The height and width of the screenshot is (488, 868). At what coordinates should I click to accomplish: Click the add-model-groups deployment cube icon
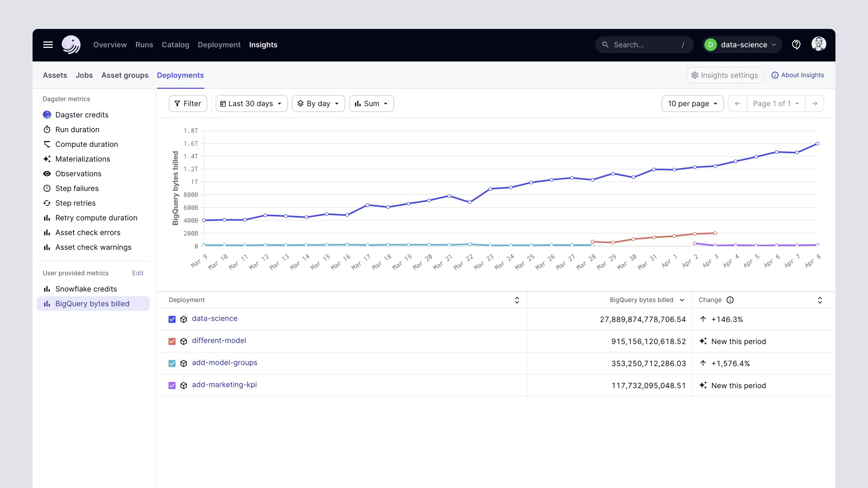pyautogui.click(x=184, y=363)
